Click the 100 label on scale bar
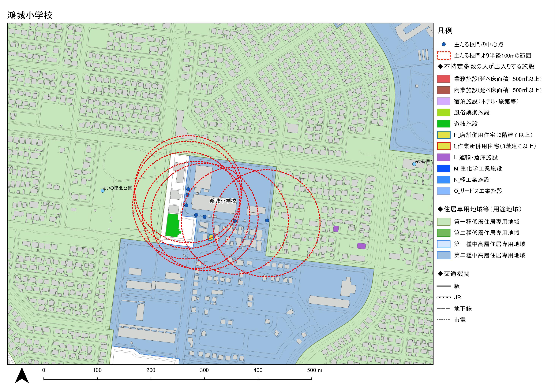Screen dimensions: 555x392 coord(97,370)
